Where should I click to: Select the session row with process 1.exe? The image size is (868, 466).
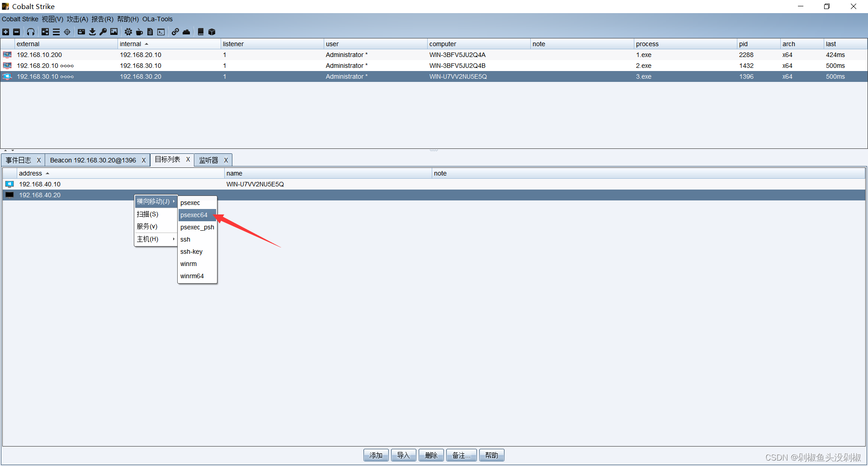(x=434, y=55)
